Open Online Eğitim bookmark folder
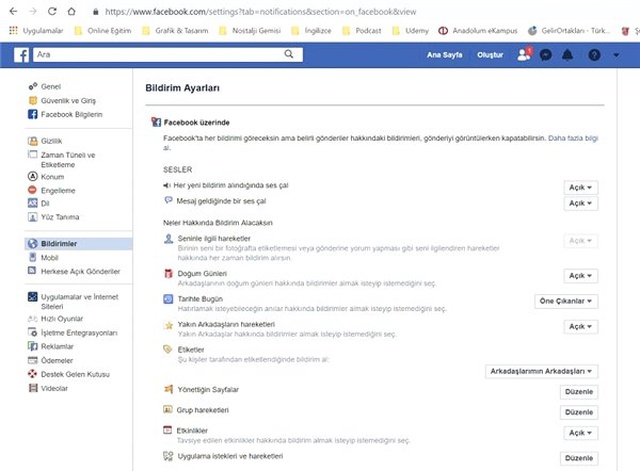Viewport: 640px width, 471px height. tap(103, 31)
